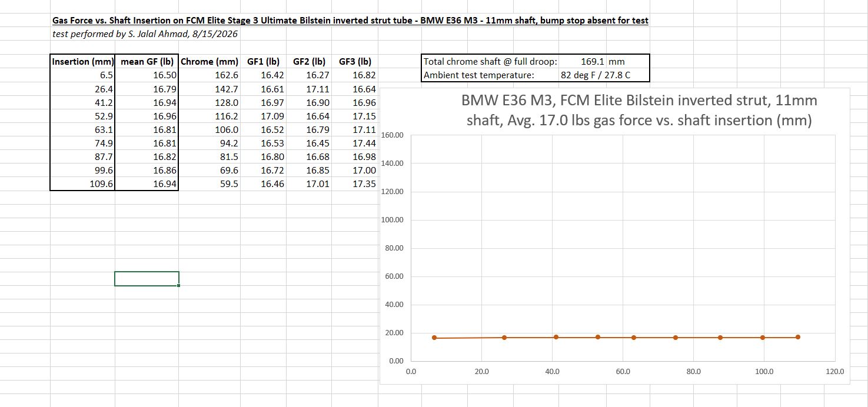Screen dimensions: 868x407
Task: Click the Chrome (mm) header cell
Action: [209, 61]
